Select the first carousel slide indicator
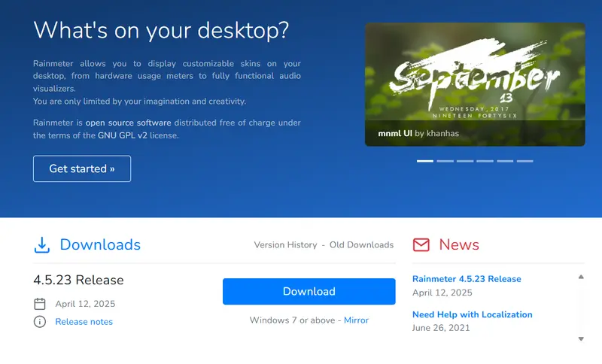The image size is (602, 364). tap(425, 161)
